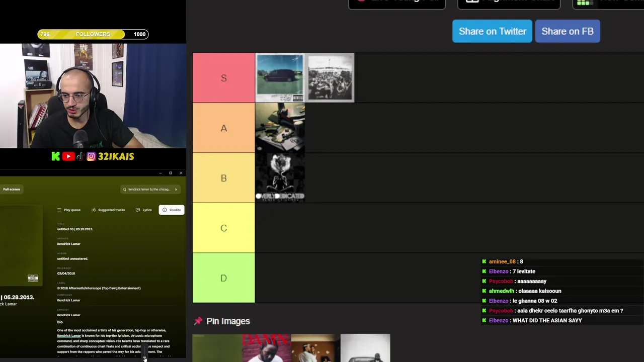Click the release date 03/04/2016

click(x=66, y=274)
